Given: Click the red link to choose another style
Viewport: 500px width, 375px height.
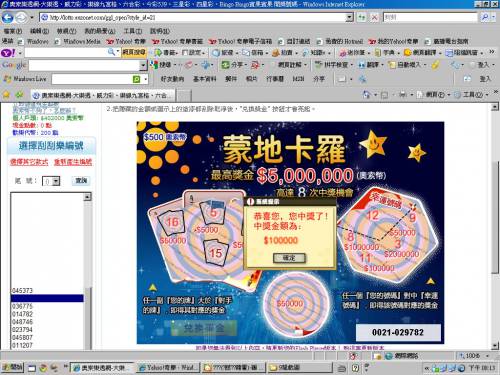Looking at the screenshot, I should (x=29, y=162).
